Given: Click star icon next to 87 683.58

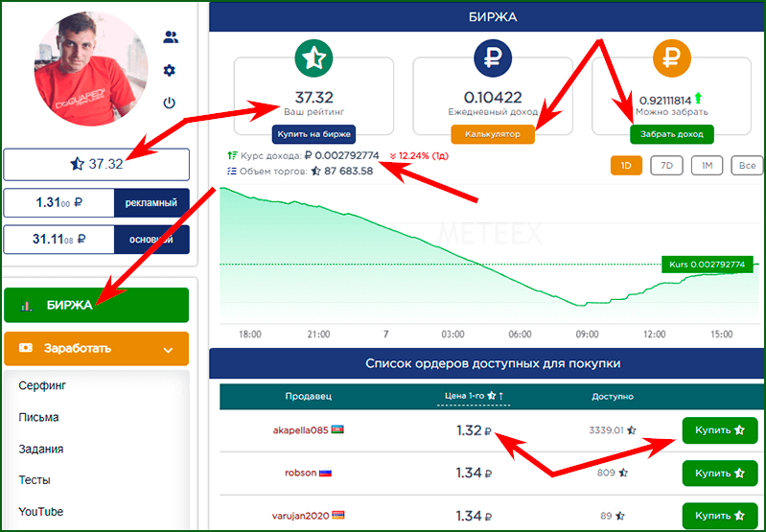Looking at the screenshot, I should pos(316,172).
